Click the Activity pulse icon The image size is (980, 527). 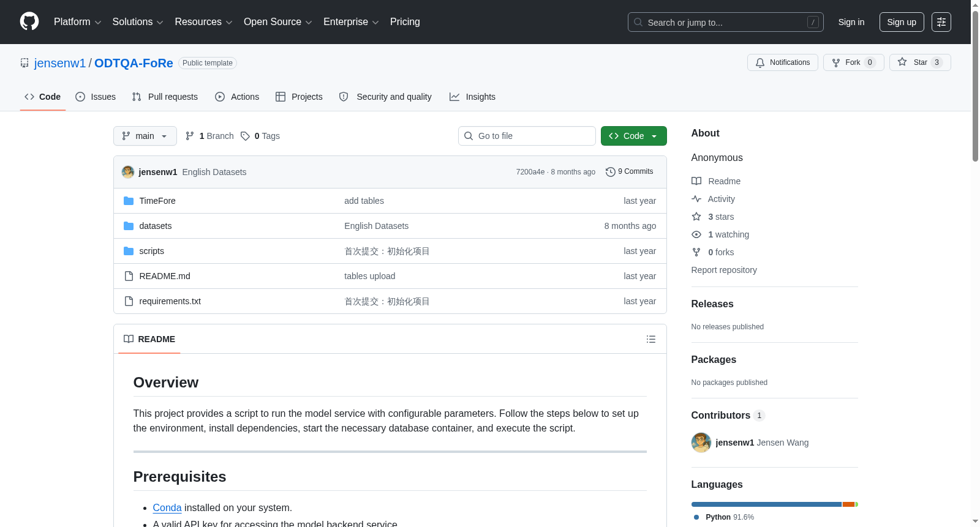(696, 199)
